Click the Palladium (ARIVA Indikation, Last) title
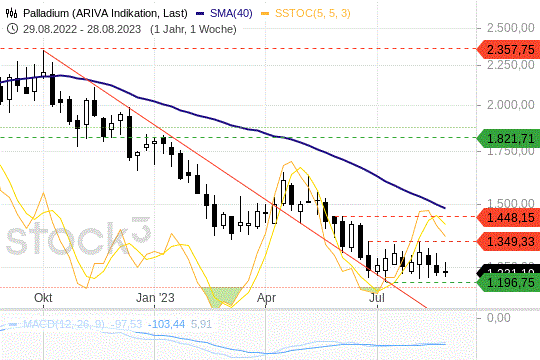540x360 pixels. (105, 13)
